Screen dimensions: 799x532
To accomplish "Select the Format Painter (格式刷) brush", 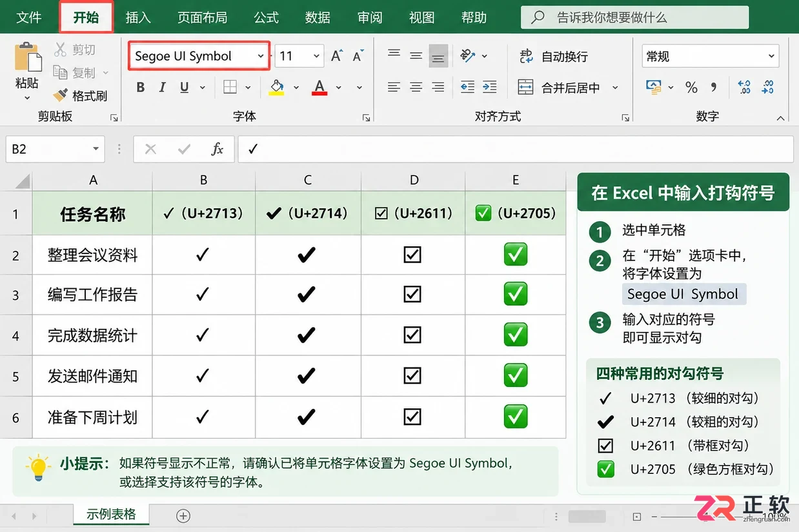I will coord(61,95).
